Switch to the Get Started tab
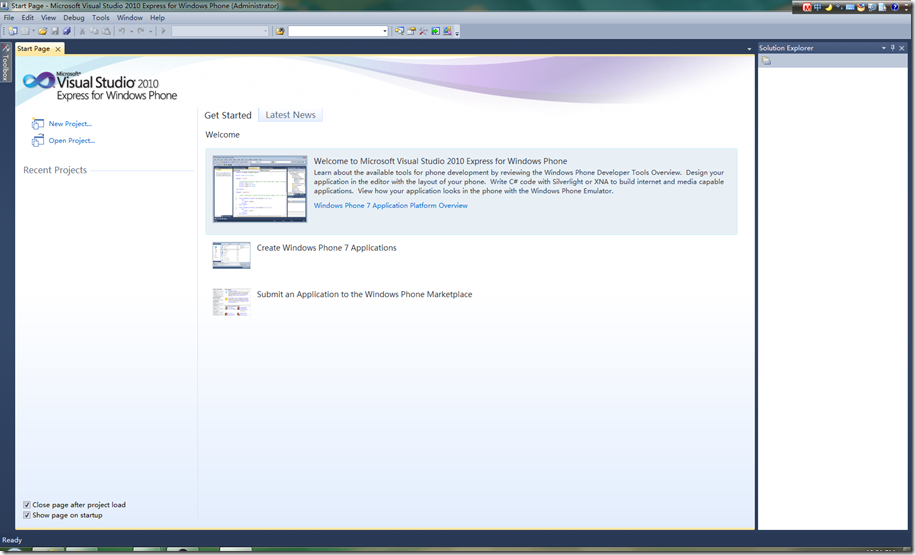 click(x=228, y=115)
